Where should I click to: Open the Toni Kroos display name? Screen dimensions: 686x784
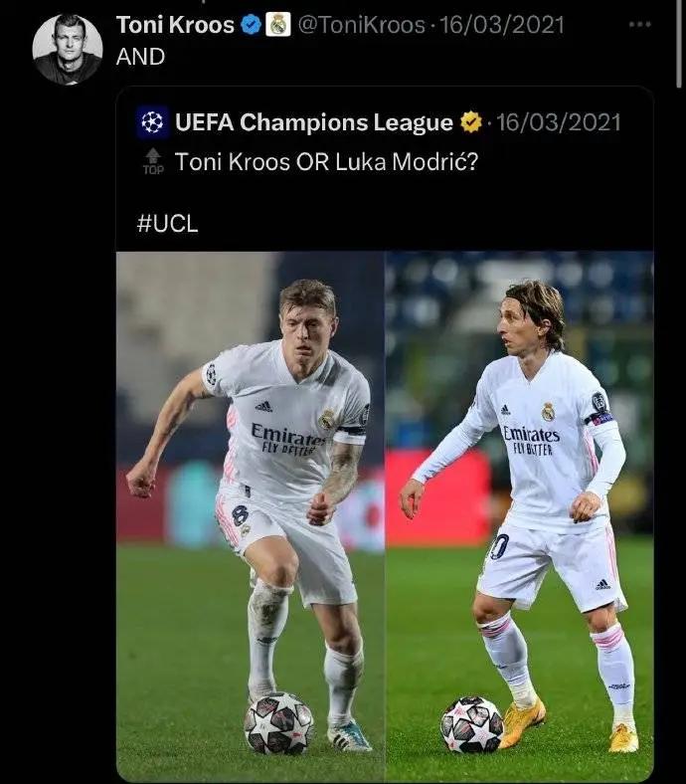[175, 25]
